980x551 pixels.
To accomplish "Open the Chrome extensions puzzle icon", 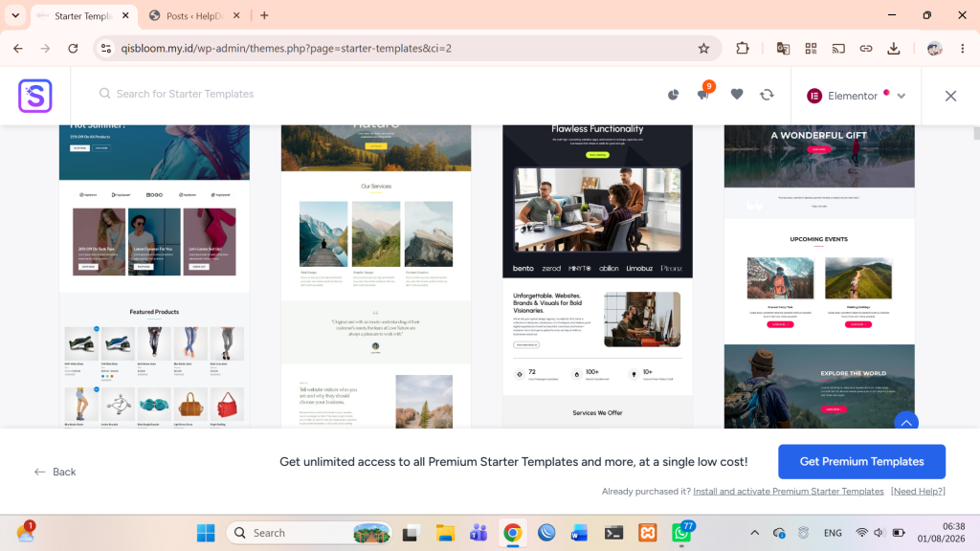I will (742, 48).
